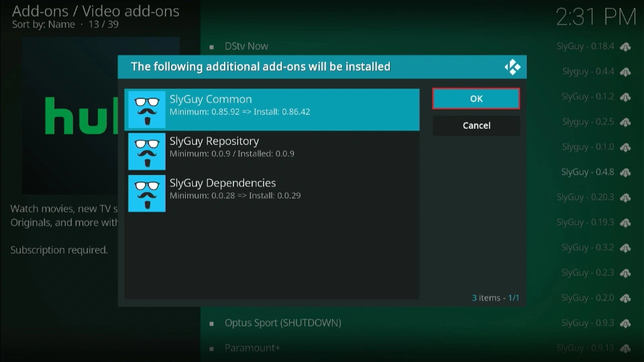Click the cloud icon beside SlyGuy 0.4.8
The height and width of the screenshot is (362, 644).
[625, 173]
